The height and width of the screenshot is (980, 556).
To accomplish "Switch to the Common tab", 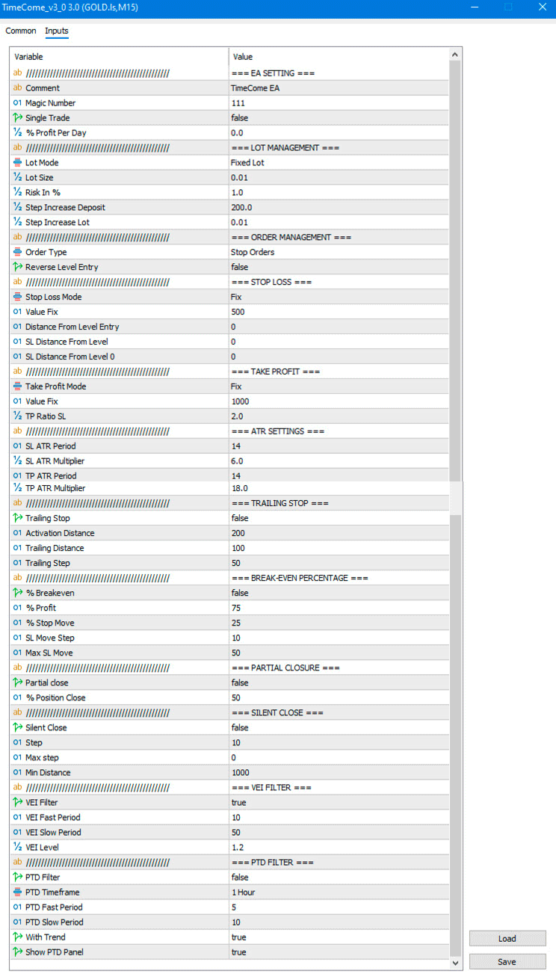I will pos(21,31).
